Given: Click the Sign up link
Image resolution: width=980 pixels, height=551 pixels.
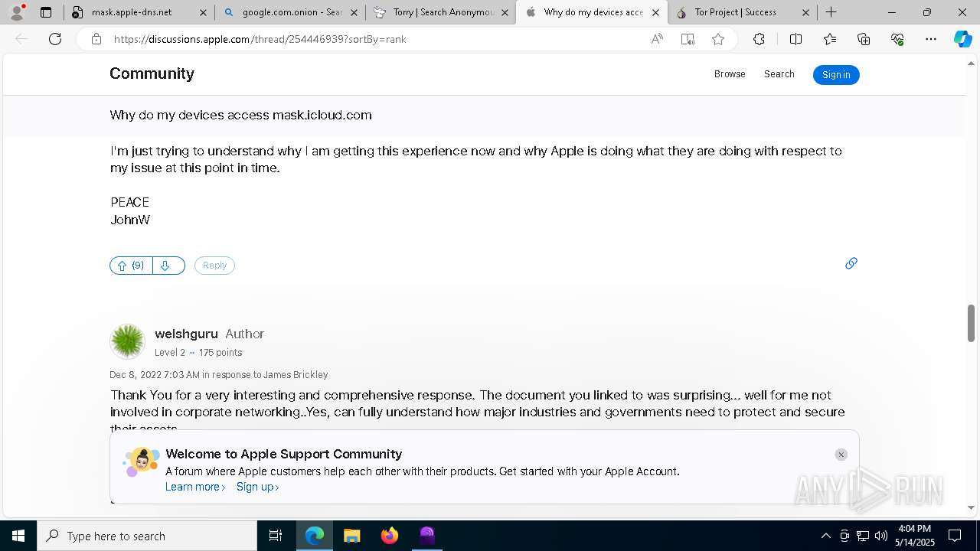Looking at the screenshot, I should [x=257, y=487].
